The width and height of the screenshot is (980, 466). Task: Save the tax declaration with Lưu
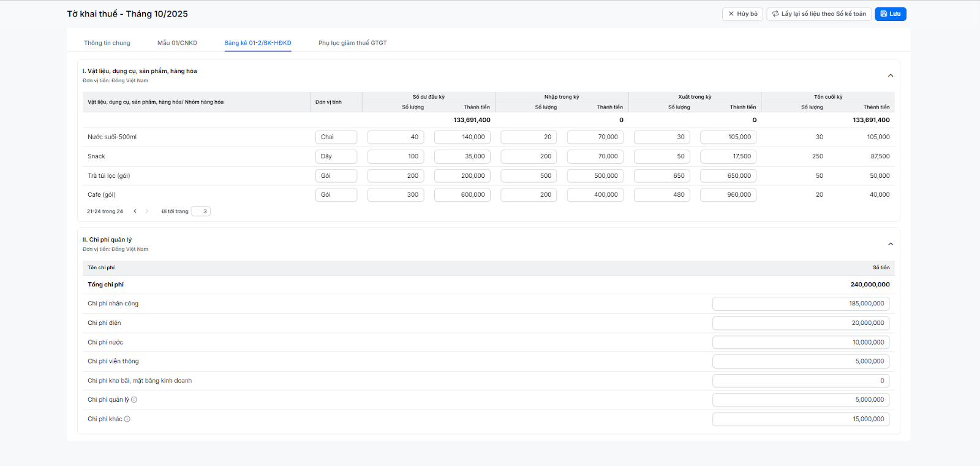[x=890, y=14]
